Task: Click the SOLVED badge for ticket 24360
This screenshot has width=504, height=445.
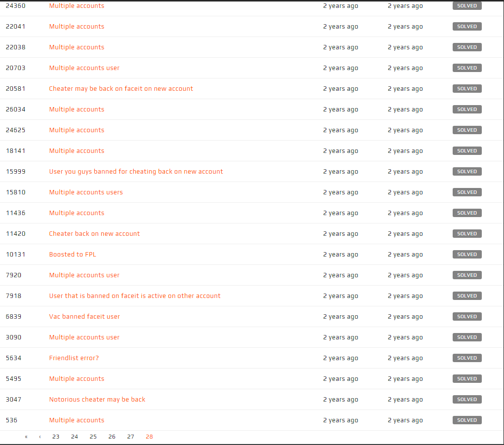Action: point(466,5)
